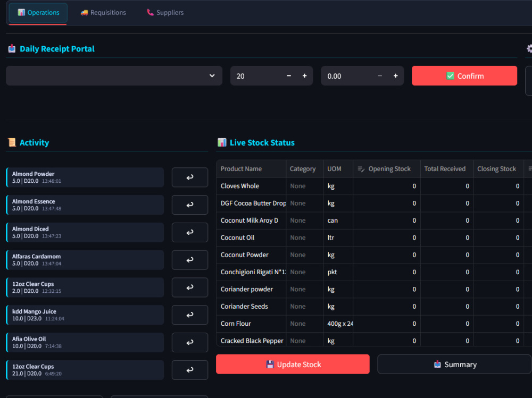
Task: Click the Coriander powder product cell
Action: [x=251, y=289]
